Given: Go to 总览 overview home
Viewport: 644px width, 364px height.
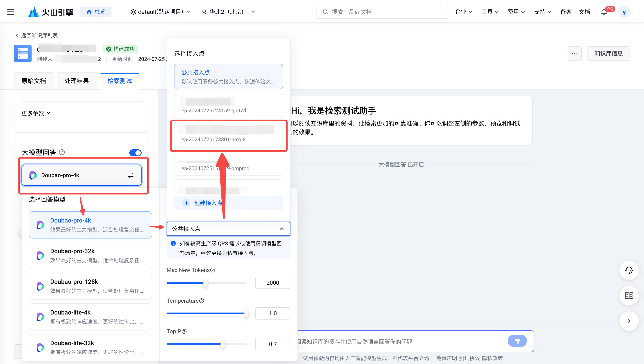Looking at the screenshot, I should pos(96,12).
